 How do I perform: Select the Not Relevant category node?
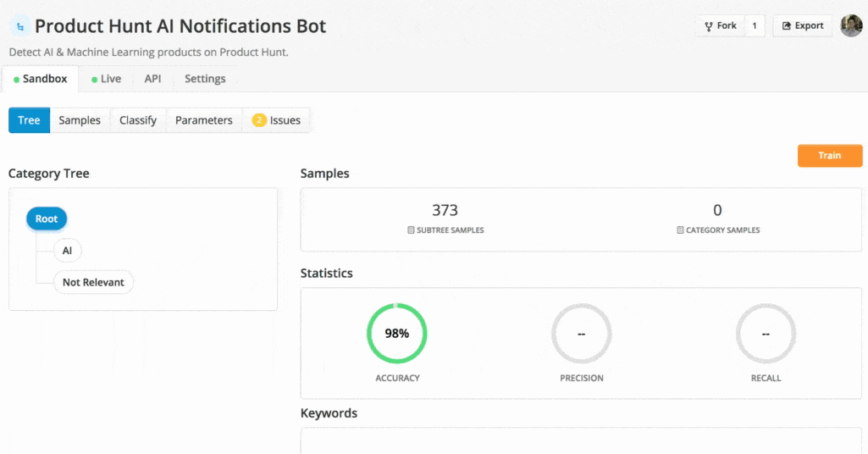tap(93, 282)
